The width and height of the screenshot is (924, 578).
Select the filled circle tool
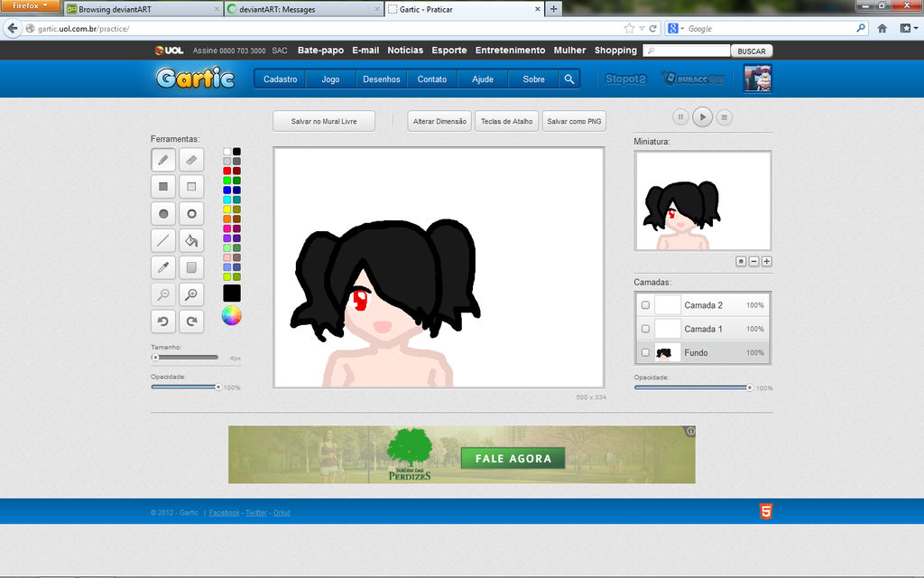pyautogui.click(x=163, y=213)
